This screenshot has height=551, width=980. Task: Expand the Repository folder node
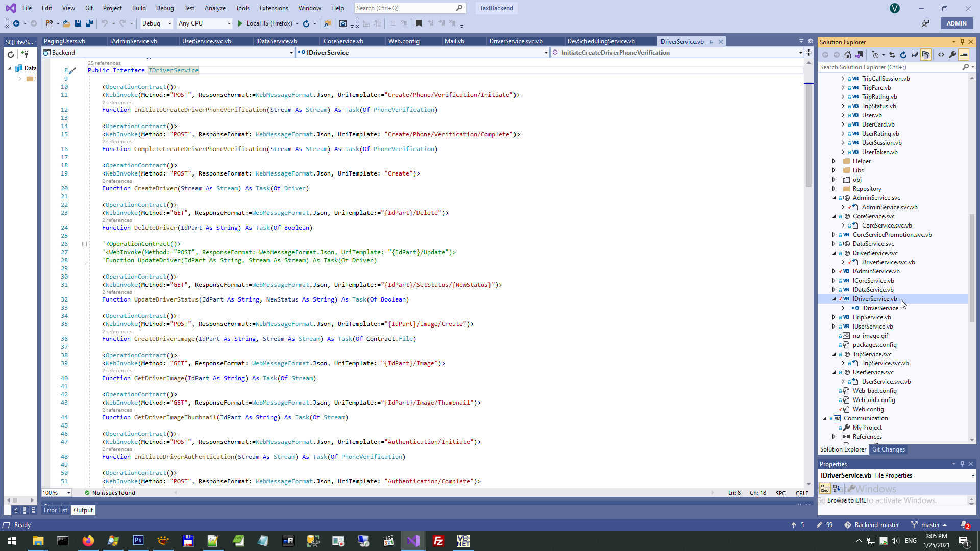(x=834, y=189)
